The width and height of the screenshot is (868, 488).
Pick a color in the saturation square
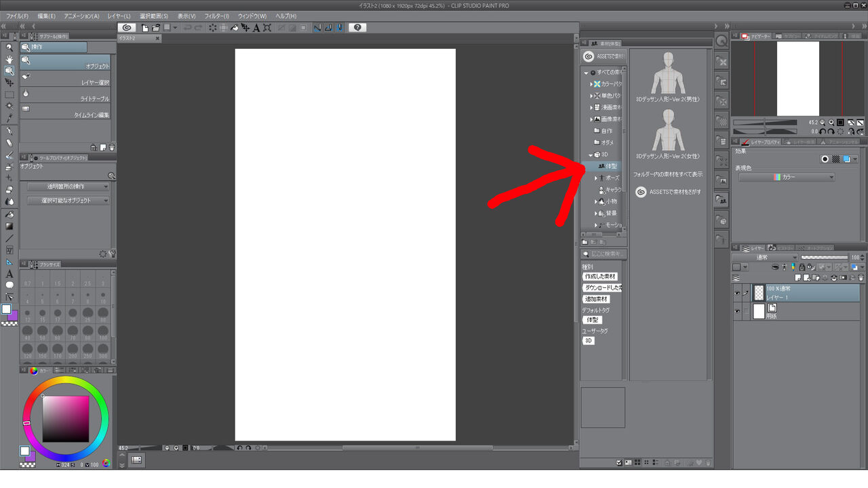tap(66, 418)
